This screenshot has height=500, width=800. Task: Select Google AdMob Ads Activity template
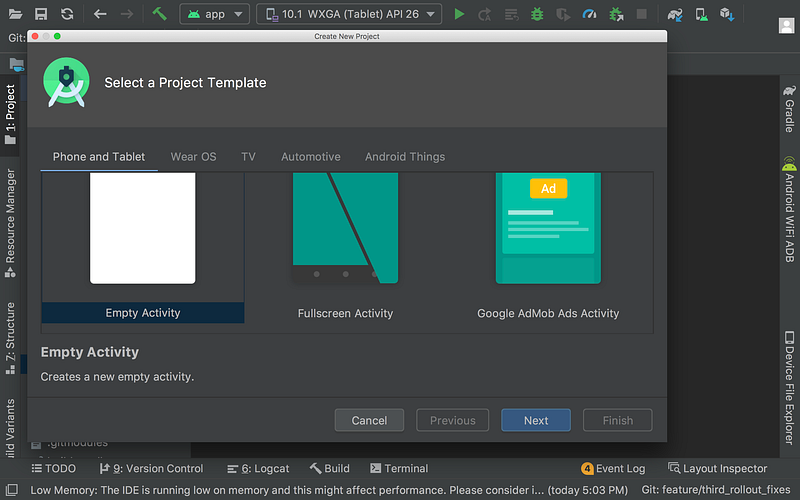548,247
